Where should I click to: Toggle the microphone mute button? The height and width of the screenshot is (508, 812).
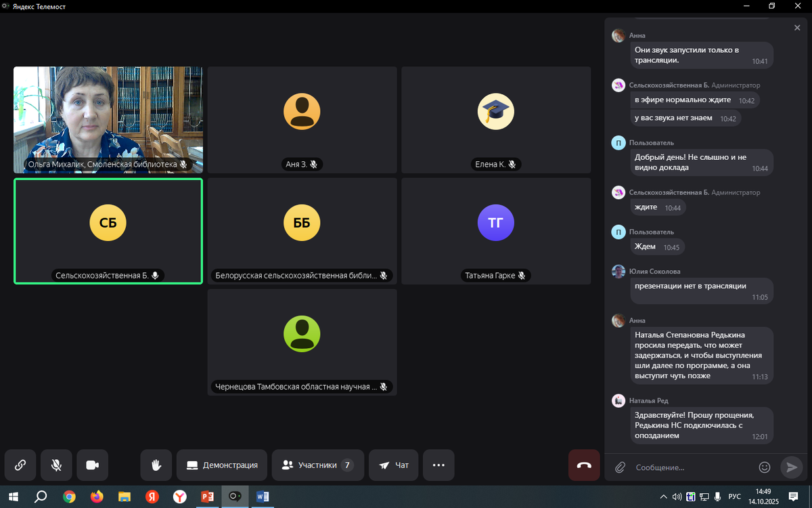[56, 465]
